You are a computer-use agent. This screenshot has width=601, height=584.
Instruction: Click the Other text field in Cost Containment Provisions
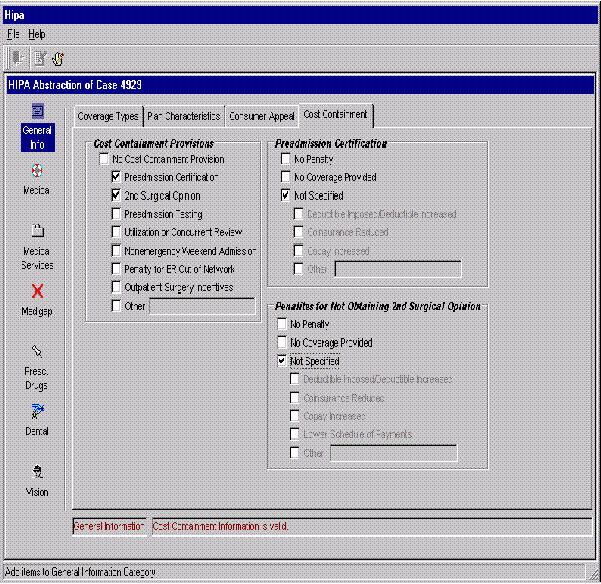pyautogui.click(x=202, y=305)
